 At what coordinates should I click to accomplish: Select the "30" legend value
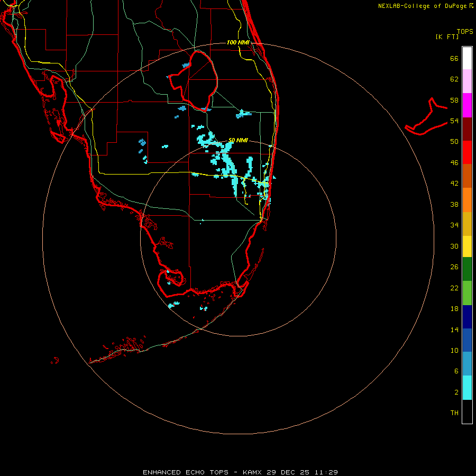tap(454, 246)
